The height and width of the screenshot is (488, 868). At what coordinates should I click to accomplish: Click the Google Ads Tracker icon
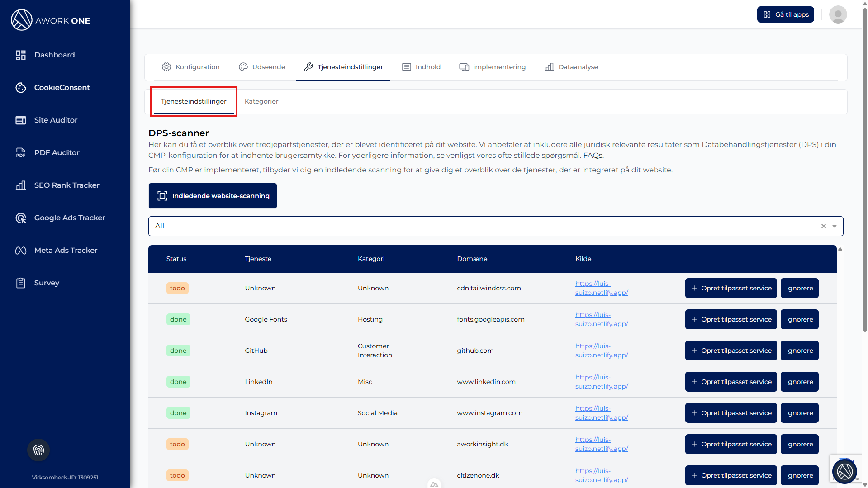point(21,218)
